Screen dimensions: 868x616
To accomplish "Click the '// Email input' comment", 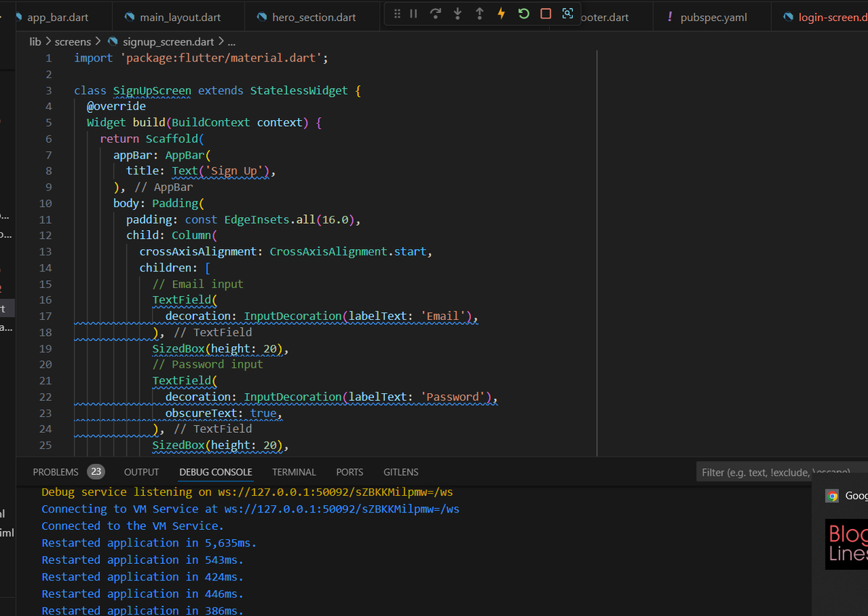I will point(197,284).
